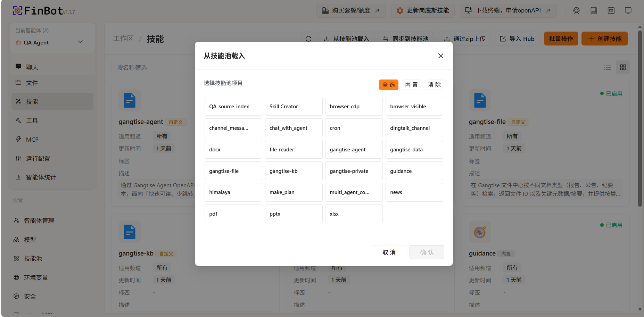Click 清除 in the dialog

coord(435,85)
